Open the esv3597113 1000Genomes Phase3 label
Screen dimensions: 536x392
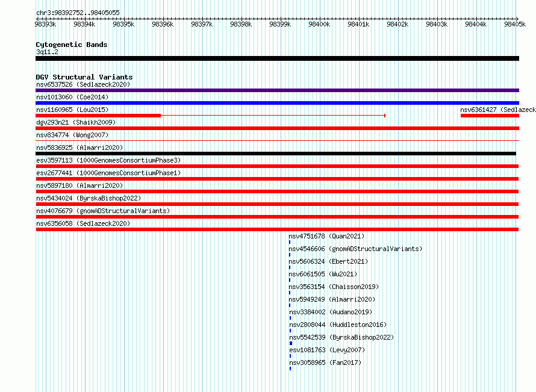108,160
